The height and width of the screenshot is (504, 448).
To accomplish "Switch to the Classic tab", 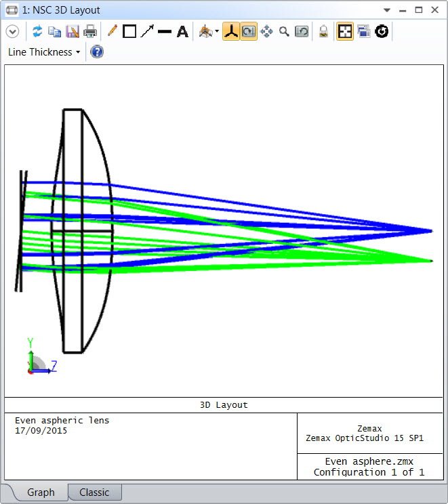I will [x=95, y=492].
